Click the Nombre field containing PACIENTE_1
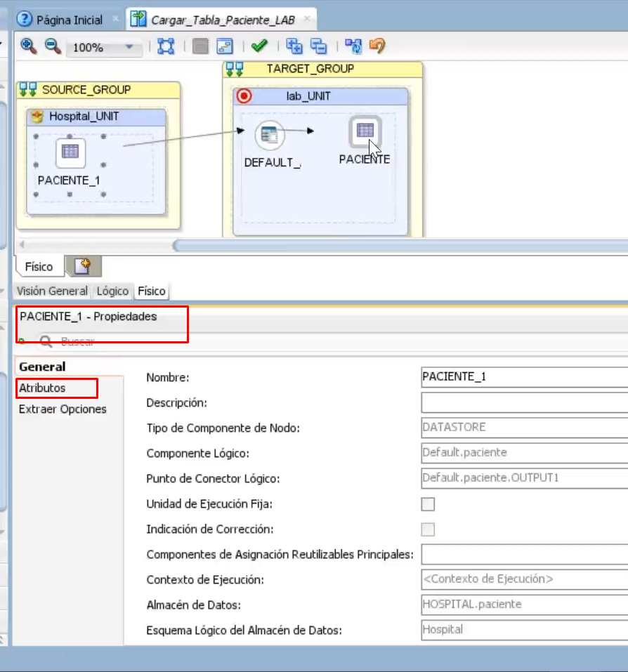The width and height of the screenshot is (628, 672). (x=524, y=376)
